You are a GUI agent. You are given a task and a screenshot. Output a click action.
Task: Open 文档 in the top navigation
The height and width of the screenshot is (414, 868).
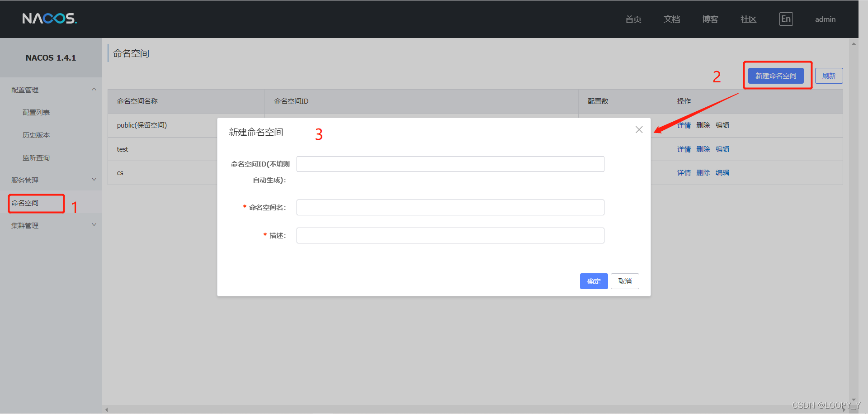[x=672, y=19]
